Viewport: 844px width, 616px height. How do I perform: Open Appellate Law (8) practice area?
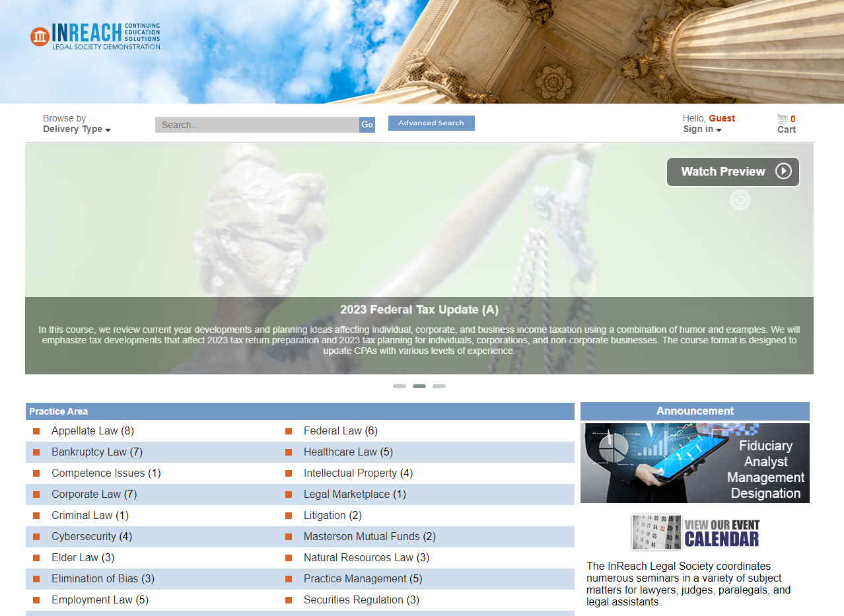click(92, 431)
